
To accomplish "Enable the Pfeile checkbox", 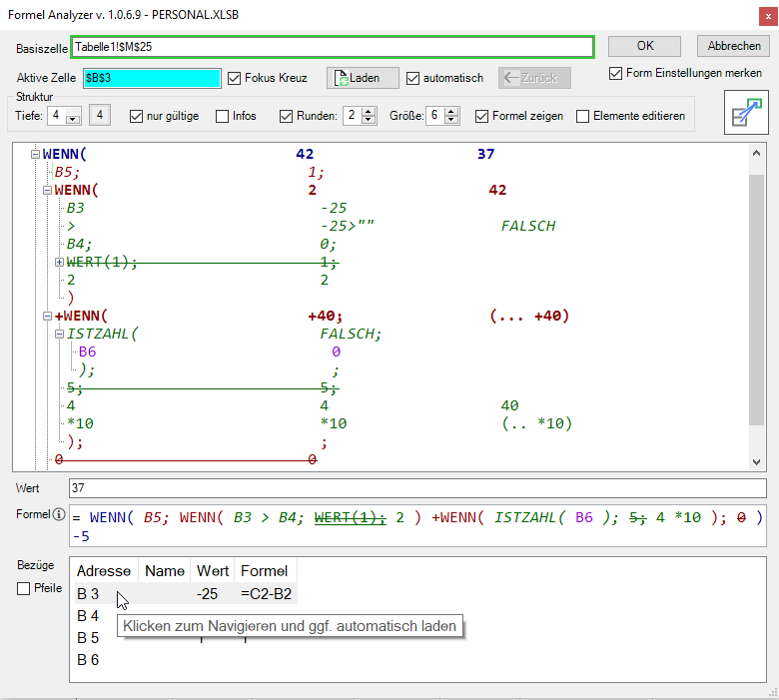I will pos(23,588).
